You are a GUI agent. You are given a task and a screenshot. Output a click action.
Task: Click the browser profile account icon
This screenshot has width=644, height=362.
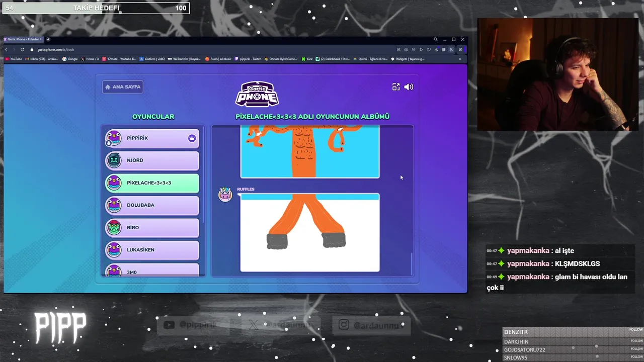[x=451, y=49]
